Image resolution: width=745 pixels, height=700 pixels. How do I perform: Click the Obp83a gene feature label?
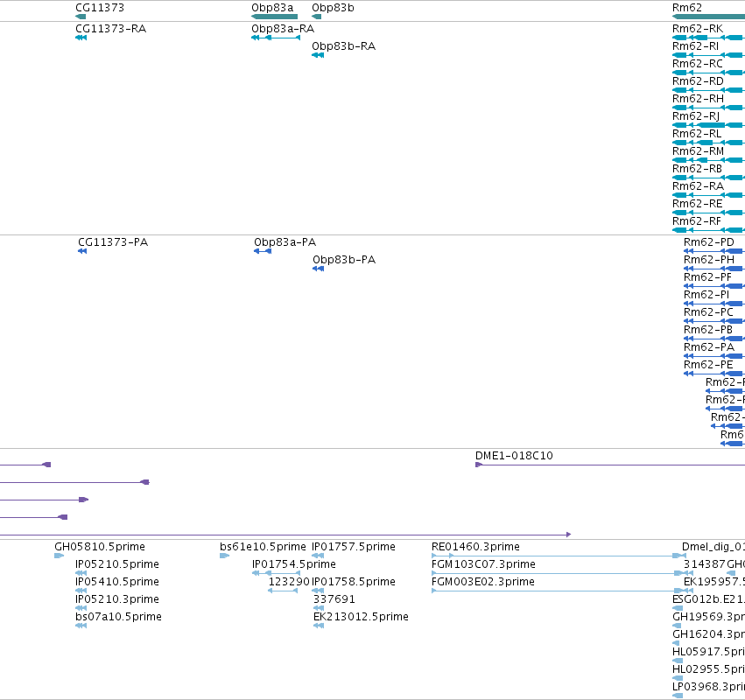pos(272,8)
